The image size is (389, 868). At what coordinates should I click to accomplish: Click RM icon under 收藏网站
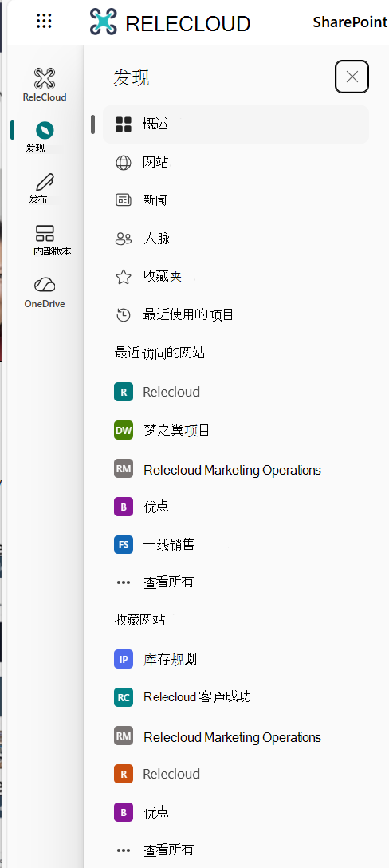coord(124,736)
